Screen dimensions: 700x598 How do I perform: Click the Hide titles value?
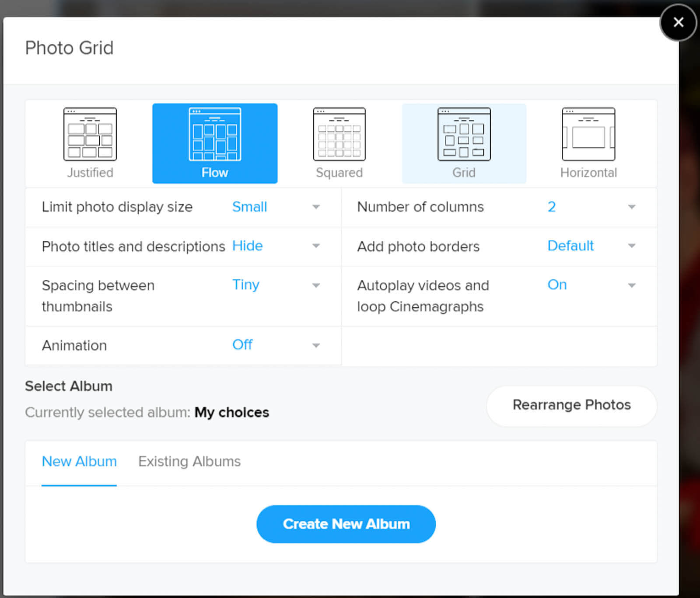tap(247, 246)
